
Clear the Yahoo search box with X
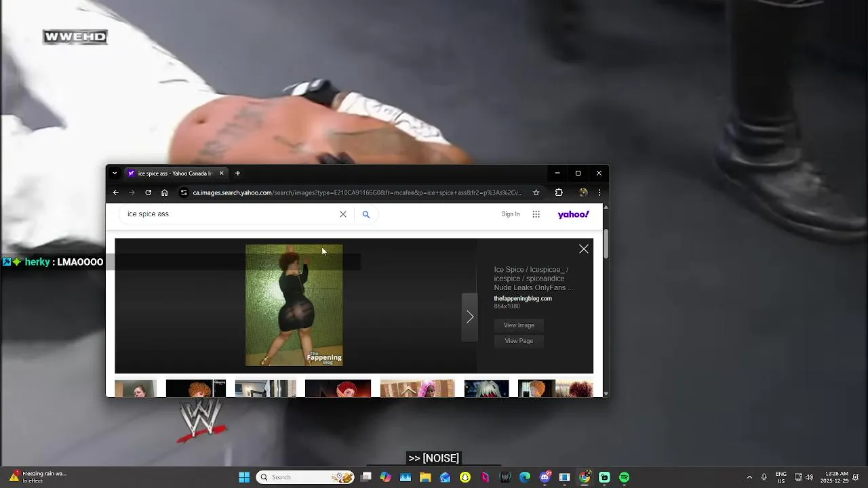tap(343, 214)
